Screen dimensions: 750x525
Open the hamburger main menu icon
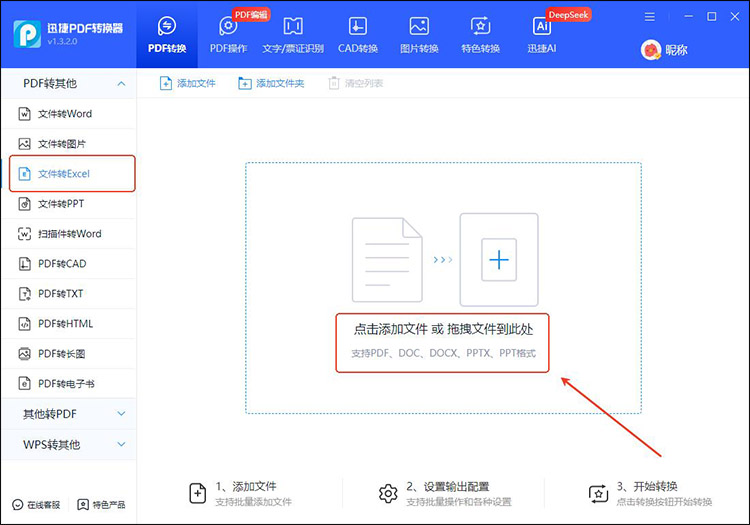click(649, 17)
